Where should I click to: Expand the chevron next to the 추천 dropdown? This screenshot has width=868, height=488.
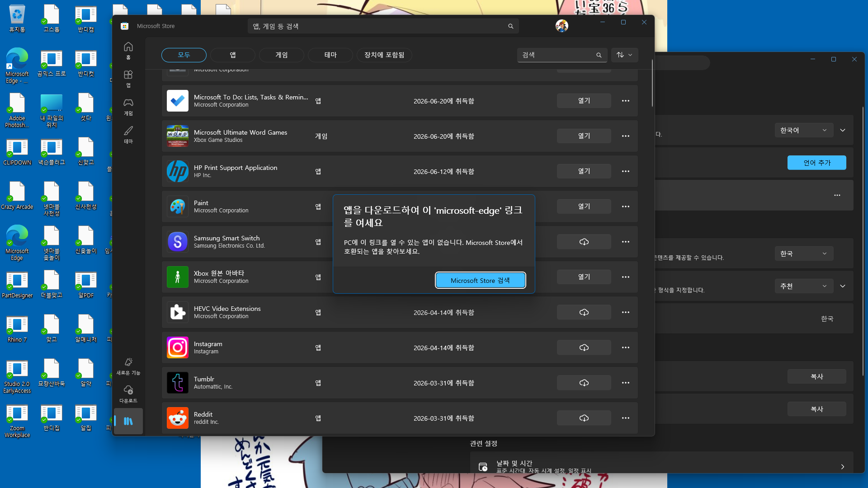tap(843, 286)
